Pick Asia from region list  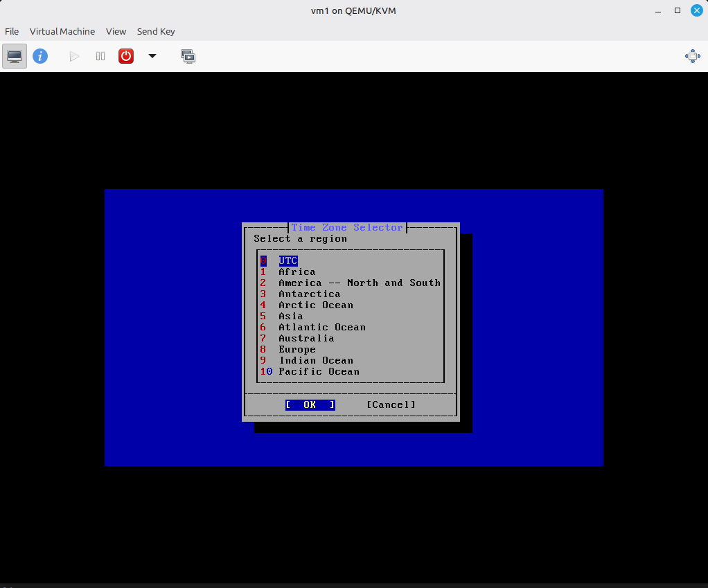click(291, 317)
